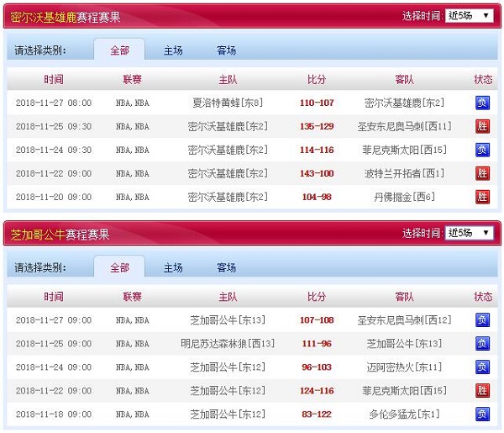Click away team 芝加哥公牛[东13] in 111-96 row
Image resolution: width=504 pixels, height=433 pixels.
pyautogui.click(x=404, y=344)
